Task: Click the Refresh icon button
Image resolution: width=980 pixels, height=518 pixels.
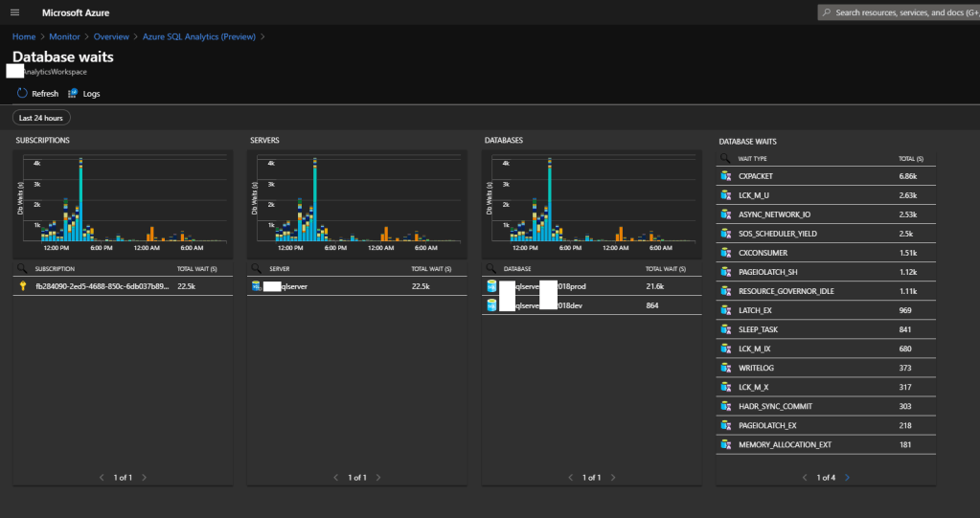Action: click(22, 94)
